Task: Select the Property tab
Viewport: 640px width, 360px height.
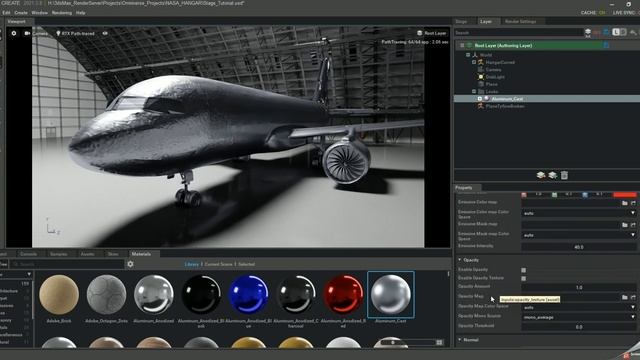Action: tap(464, 188)
